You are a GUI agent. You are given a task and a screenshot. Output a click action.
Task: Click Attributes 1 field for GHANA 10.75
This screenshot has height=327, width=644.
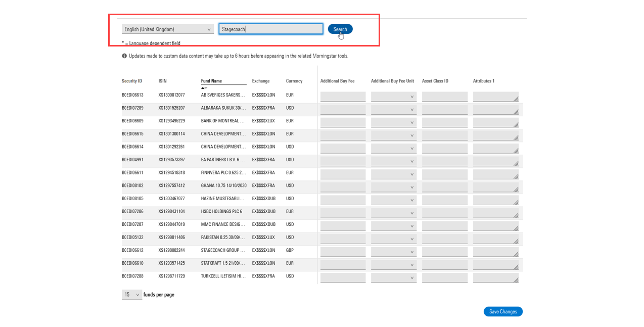(x=495, y=187)
